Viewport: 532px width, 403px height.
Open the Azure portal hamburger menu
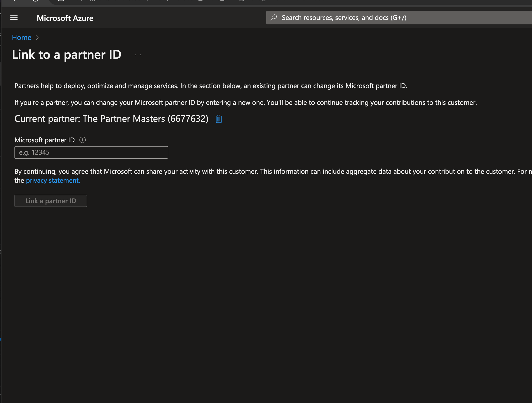[x=14, y=18]
